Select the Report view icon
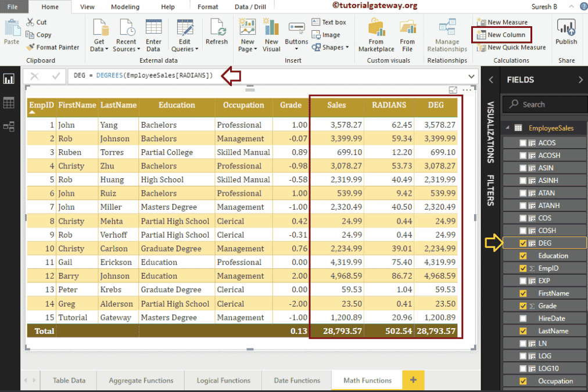 tap(9, 80)
